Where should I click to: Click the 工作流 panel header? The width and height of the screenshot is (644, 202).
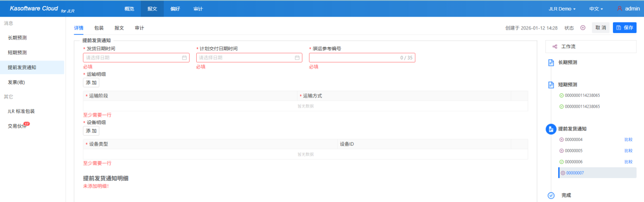point(591,47)
